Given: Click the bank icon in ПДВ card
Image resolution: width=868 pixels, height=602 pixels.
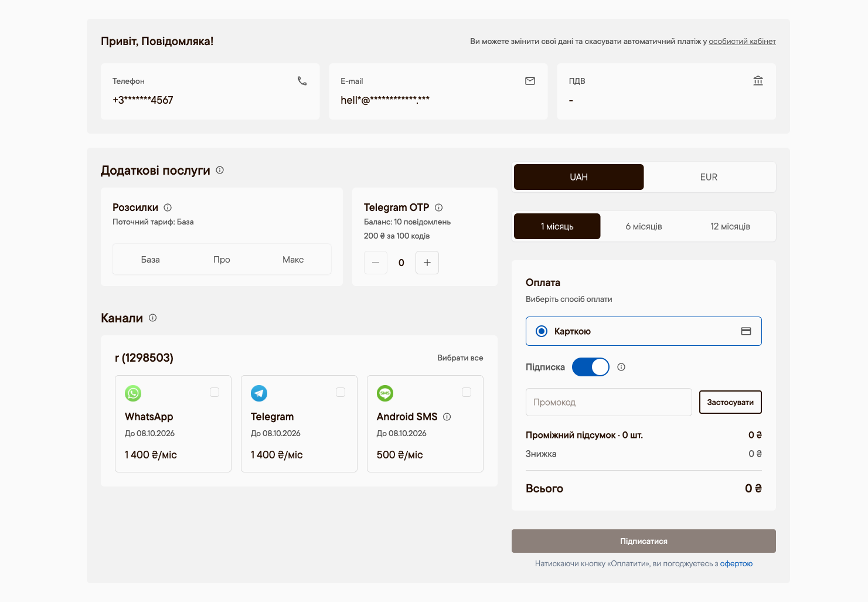Looking at the screenshot, I should pos(758,81).
